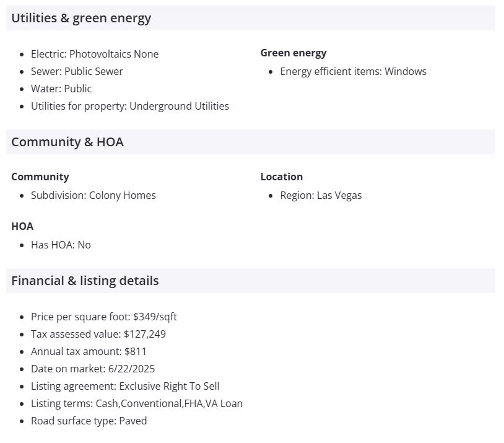Image resolution: width=504 pixels, height=443 pixels.
Task: Click Region: Las Vegas entry
Action: click(x=321, y=195)
